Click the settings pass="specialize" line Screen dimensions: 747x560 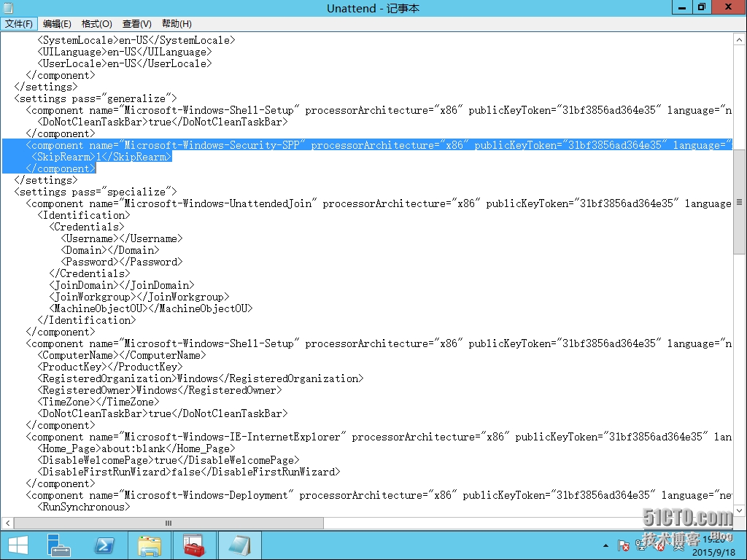pyautogui.click(x=96, y=192)
